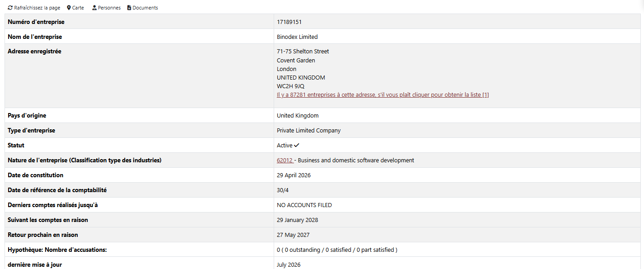
Task: Select the Rafraîchissez la page text link
Action: (x=37, y=8)
